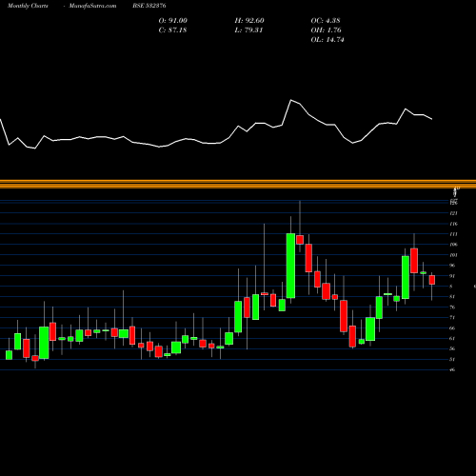
Task: Select the "BSE 532376" symbol text
Action: tap(149, 6)
